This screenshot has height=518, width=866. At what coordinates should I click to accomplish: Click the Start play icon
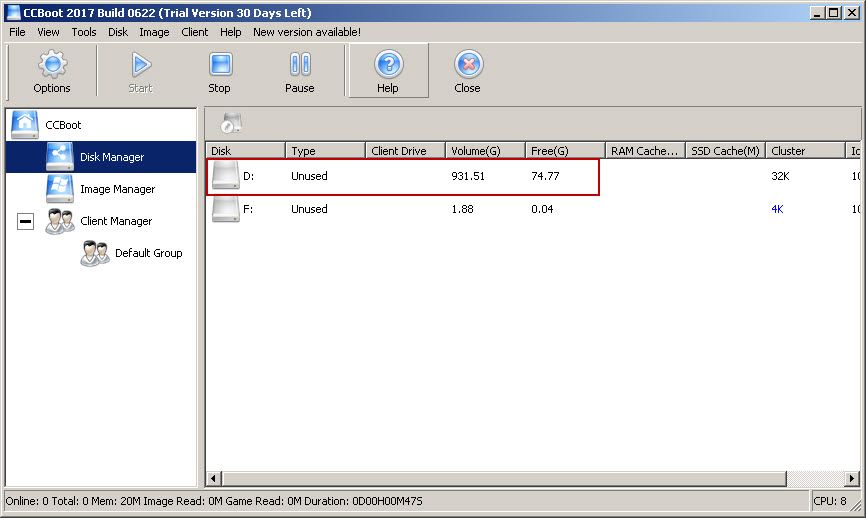coord(141,65)
